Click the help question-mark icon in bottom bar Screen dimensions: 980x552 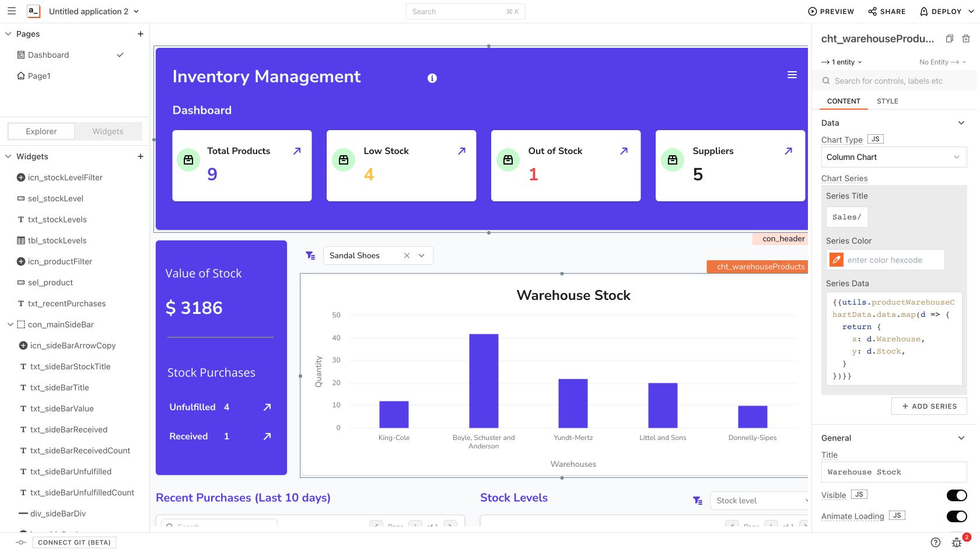point(936,542)
